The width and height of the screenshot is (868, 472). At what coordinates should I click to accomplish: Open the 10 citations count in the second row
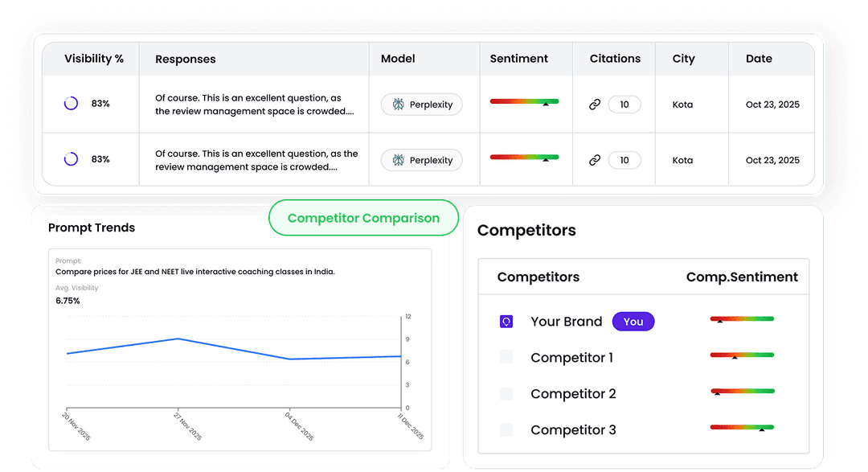click(x=624, y=160)
